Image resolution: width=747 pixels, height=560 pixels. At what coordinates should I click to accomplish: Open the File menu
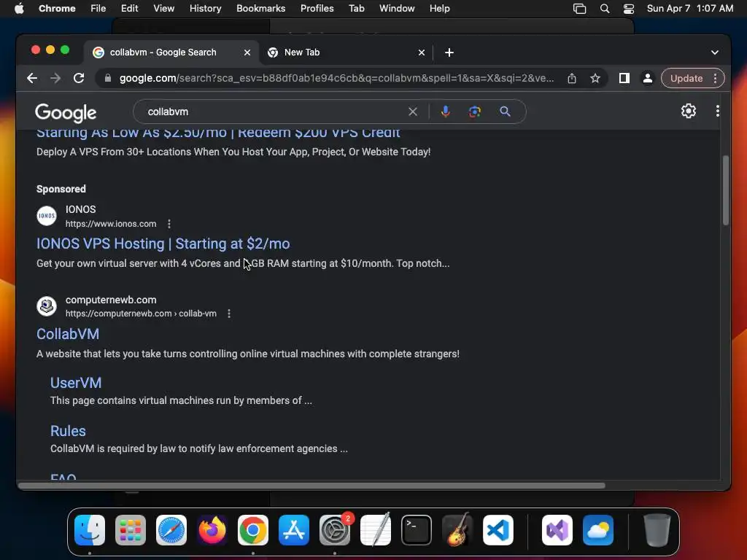98,9
